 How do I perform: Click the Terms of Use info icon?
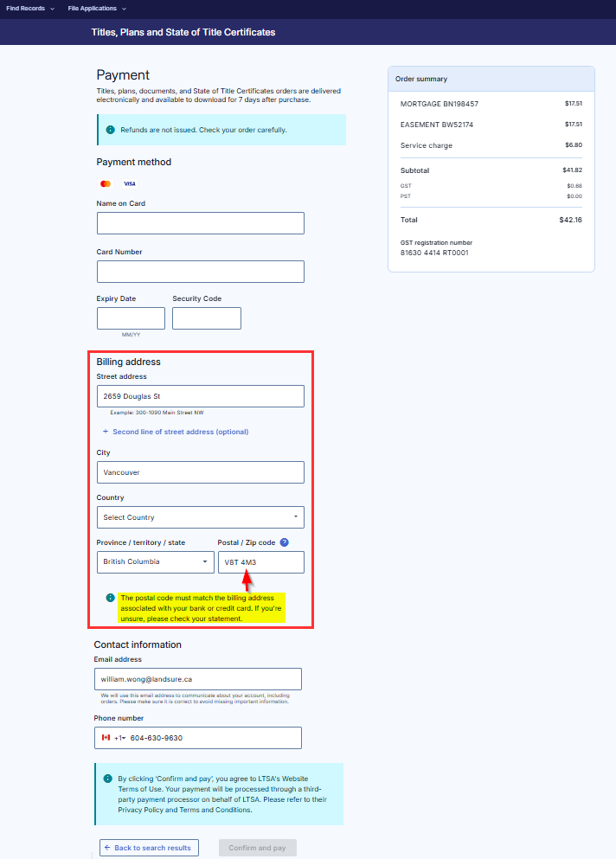pos(107,779)
